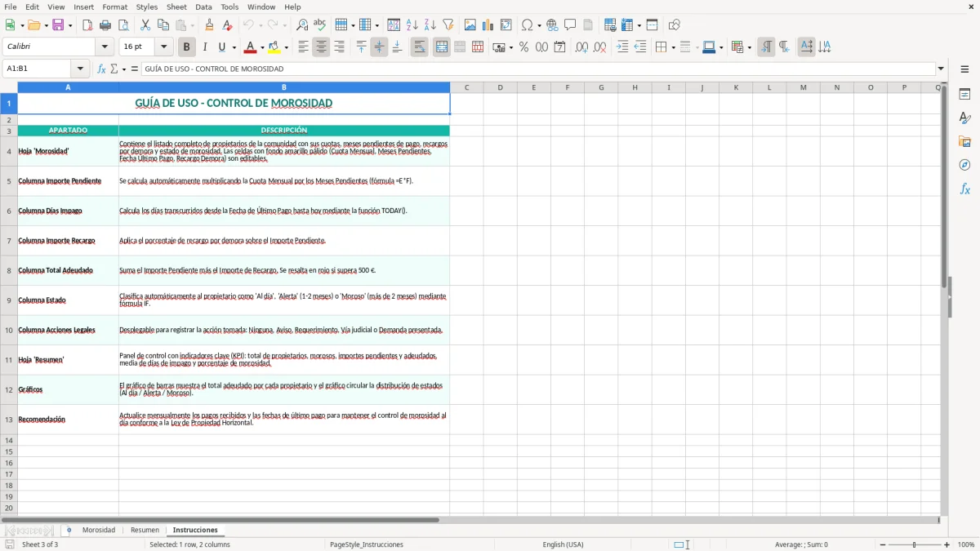
Task: Sort ascending A to Z
Action: 412,25
